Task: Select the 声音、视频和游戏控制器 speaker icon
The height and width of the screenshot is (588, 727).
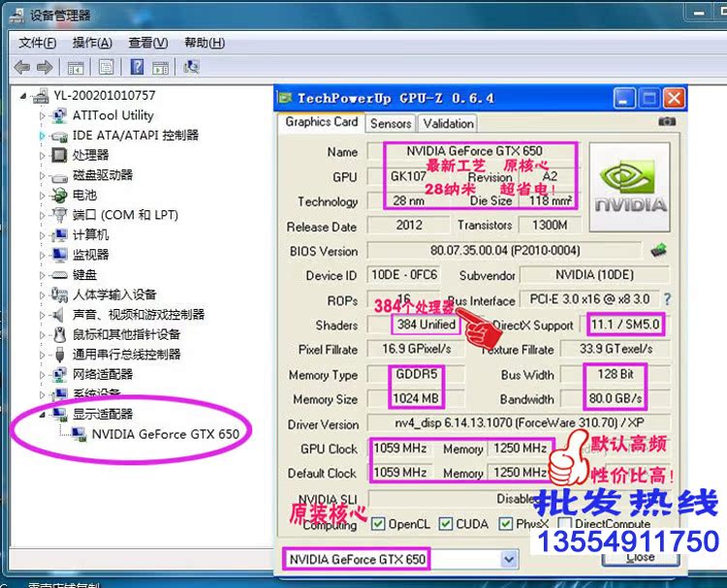Action: [57, 315]
